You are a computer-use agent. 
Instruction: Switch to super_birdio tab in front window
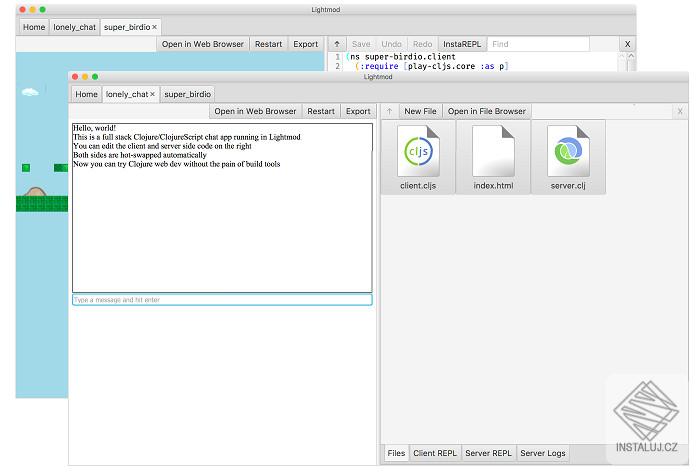tap(187, 94)
